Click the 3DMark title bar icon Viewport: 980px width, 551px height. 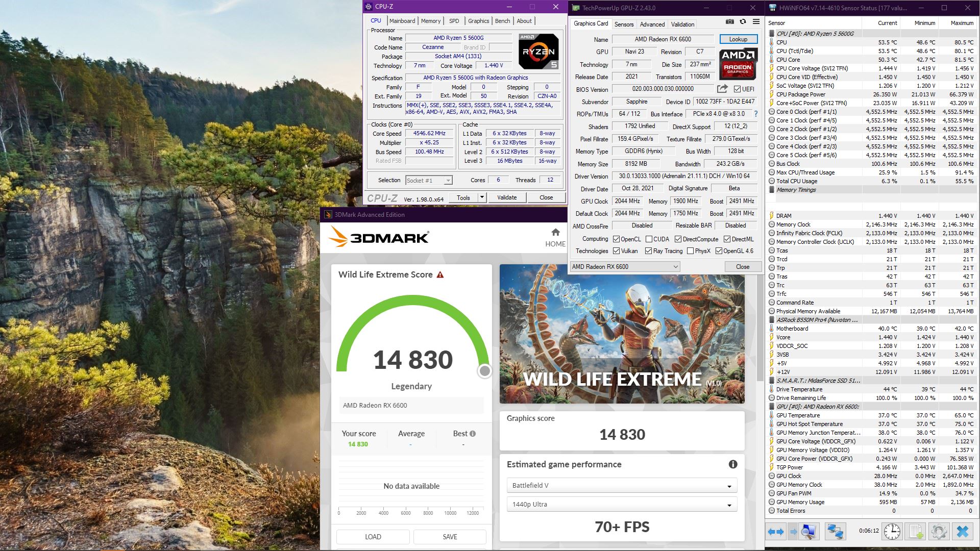327,215
